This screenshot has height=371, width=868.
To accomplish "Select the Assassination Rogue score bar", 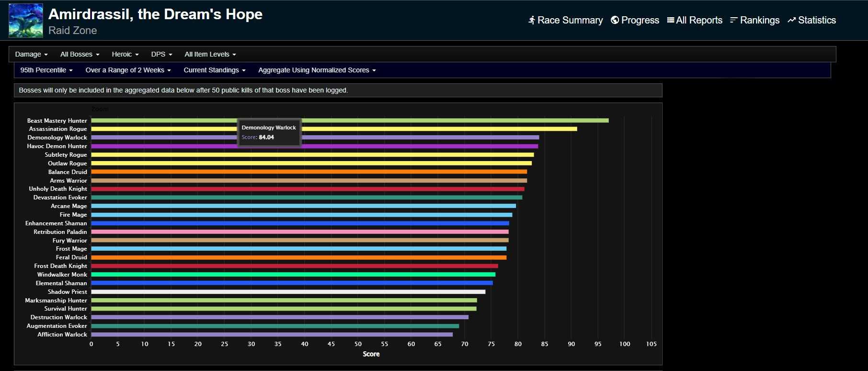I will [x=431, y=129].
